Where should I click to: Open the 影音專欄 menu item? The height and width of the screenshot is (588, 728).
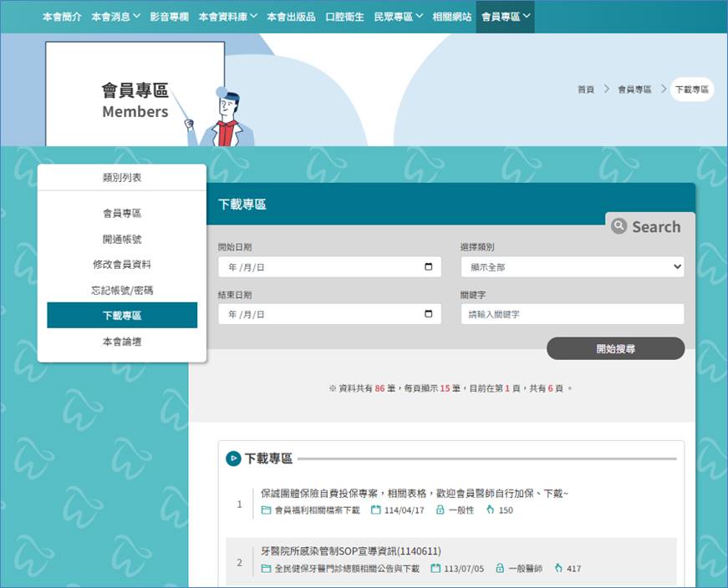pyautogui.click(x=170, y=18)
